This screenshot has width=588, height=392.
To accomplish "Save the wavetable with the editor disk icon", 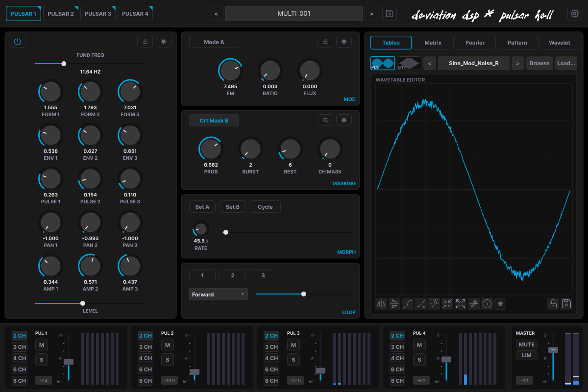I will pos(566,304).
